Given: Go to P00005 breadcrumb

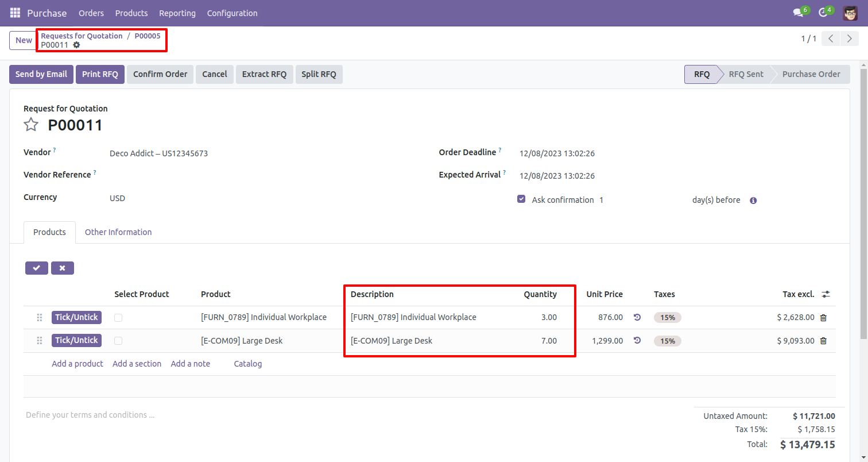Looking at the screenshot, I should coord(148,36).
